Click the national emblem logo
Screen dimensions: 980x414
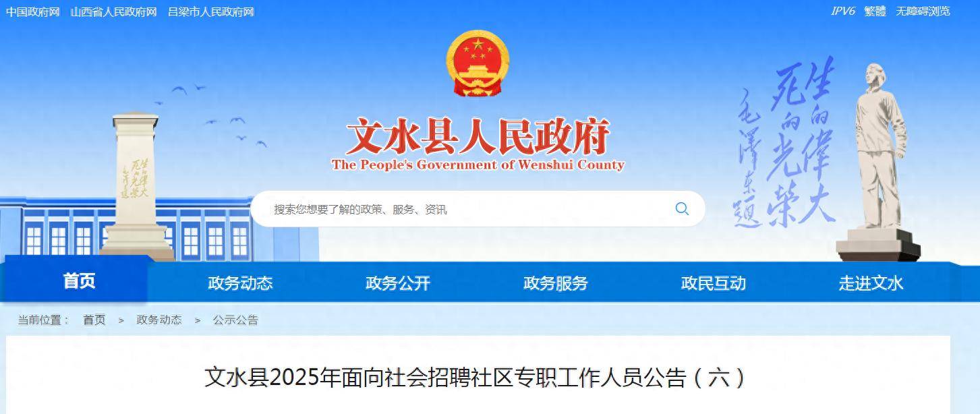coord(478,64)
